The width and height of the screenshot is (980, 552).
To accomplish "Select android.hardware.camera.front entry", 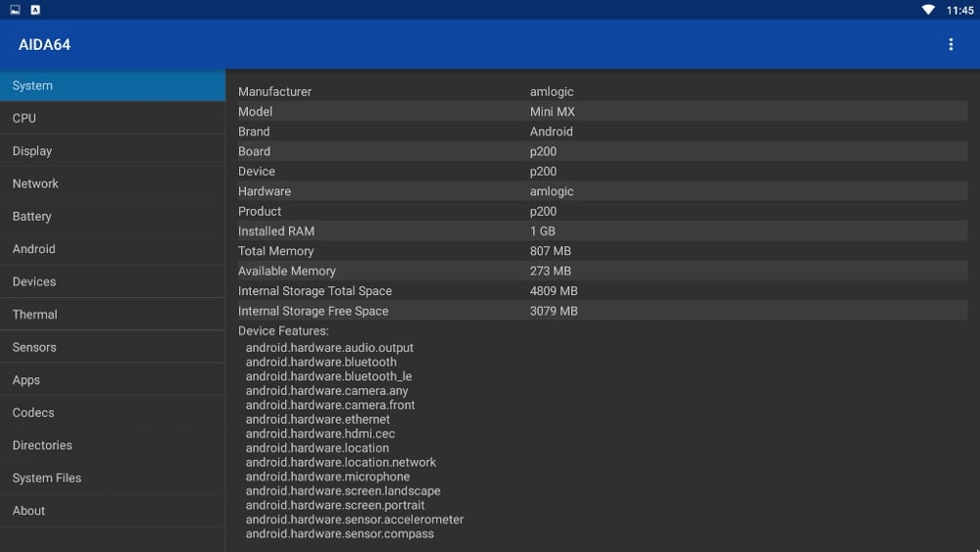I will 330,405.
